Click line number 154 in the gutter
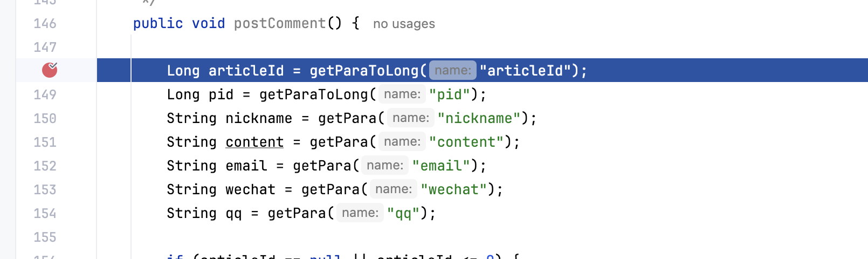Viewport: 868px width, 259px height. [45, 213]
